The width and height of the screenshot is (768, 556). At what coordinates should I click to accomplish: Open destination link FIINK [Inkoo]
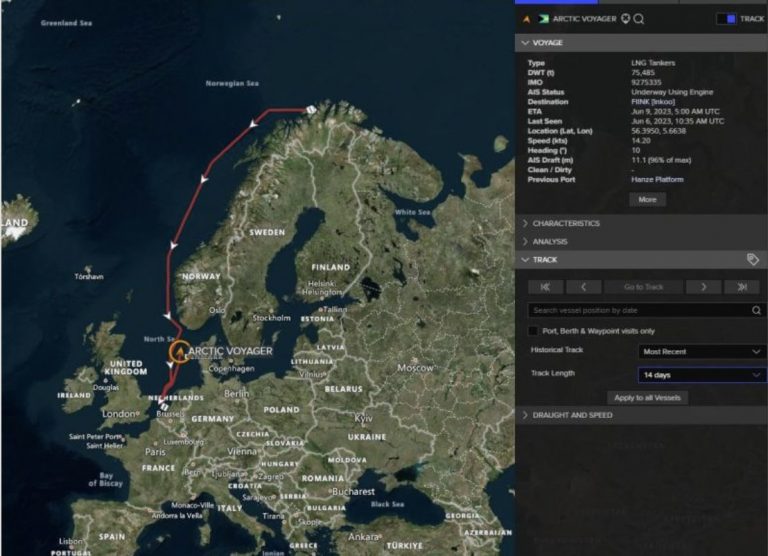653,102
